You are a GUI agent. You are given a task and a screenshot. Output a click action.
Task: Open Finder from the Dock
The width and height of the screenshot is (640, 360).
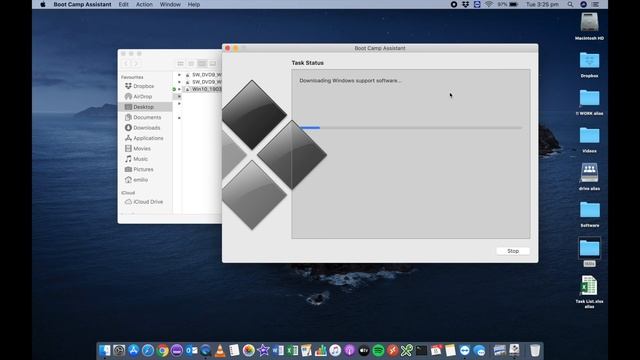pyautogui.click(x=104, y=350)
